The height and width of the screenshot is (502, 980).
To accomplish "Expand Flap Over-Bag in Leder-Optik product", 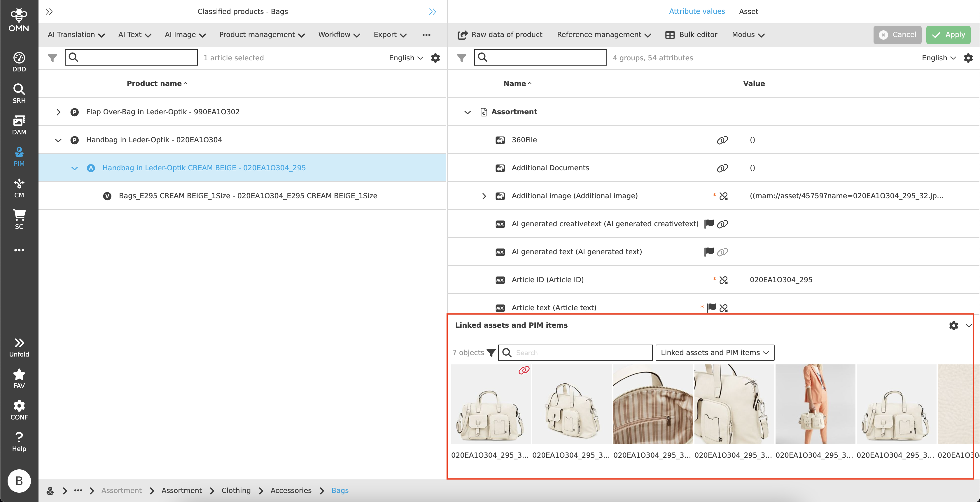I will [x=58, y=112].
